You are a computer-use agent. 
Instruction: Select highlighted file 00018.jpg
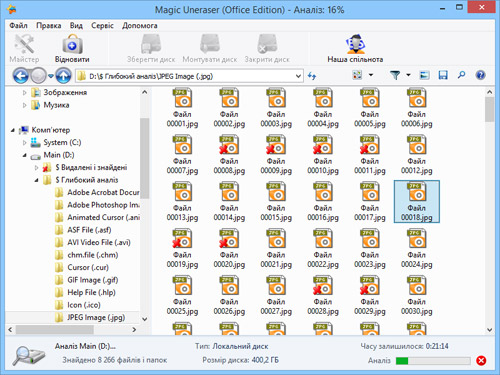click(x=417, y=201)
